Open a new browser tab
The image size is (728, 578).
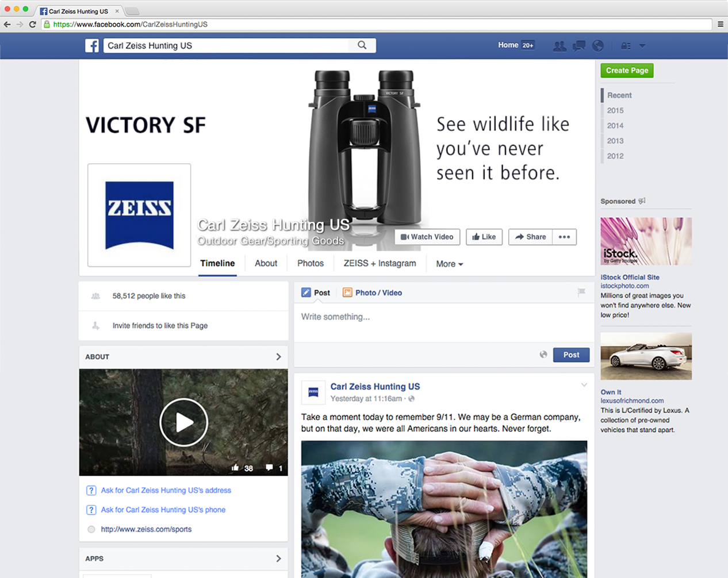(x=132, y=11)
